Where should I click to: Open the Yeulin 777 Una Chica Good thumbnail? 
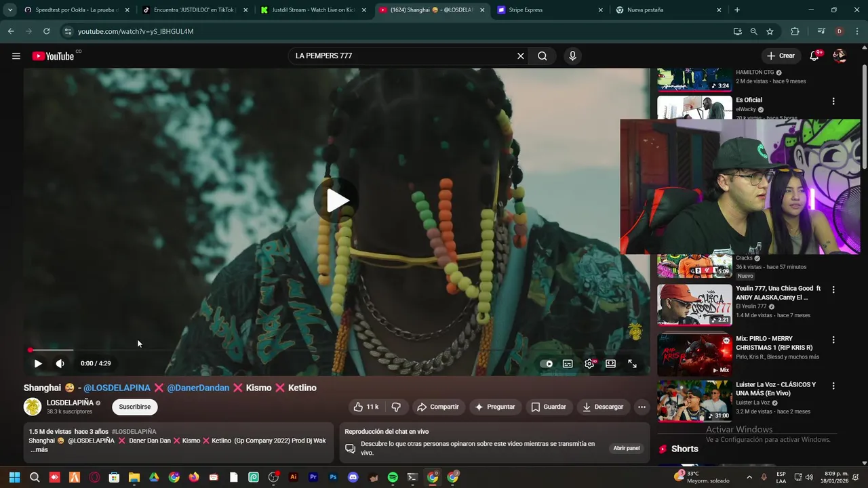coord(694,305)
